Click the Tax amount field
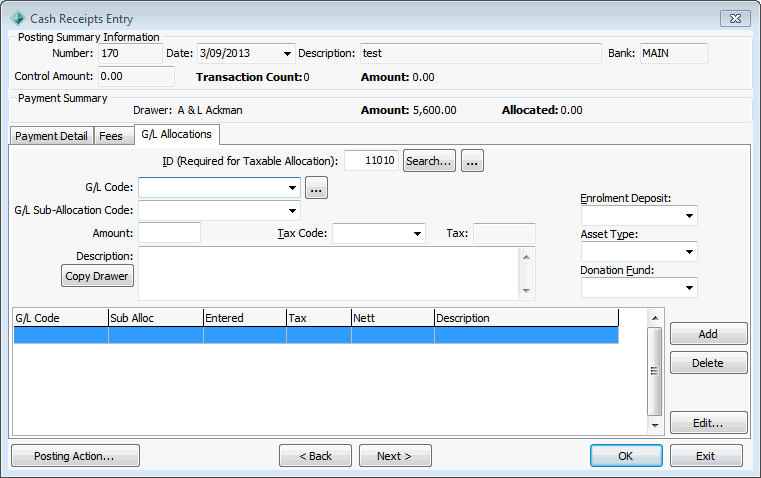The height and width of the screenshot is (478, 761). (504, 233)
